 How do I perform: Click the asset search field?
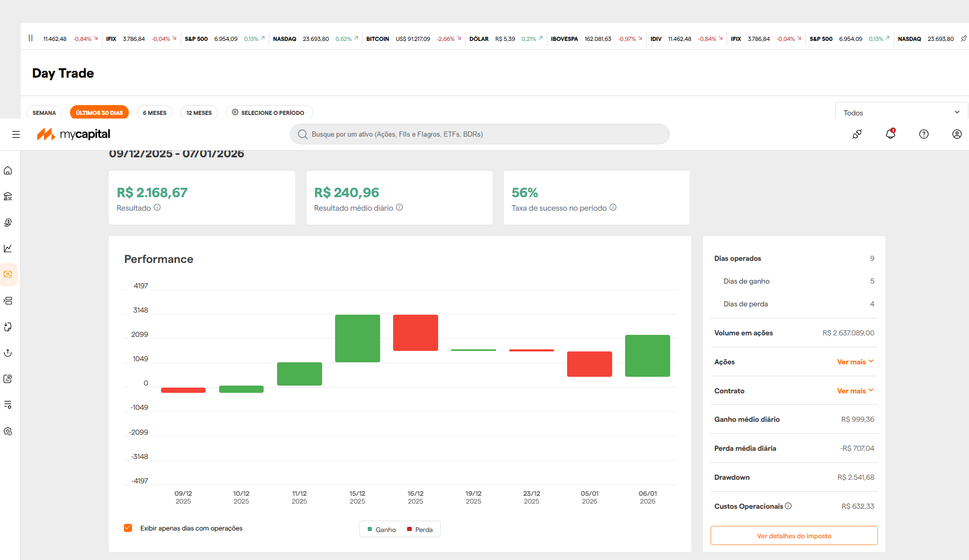[x=480, y=134]
